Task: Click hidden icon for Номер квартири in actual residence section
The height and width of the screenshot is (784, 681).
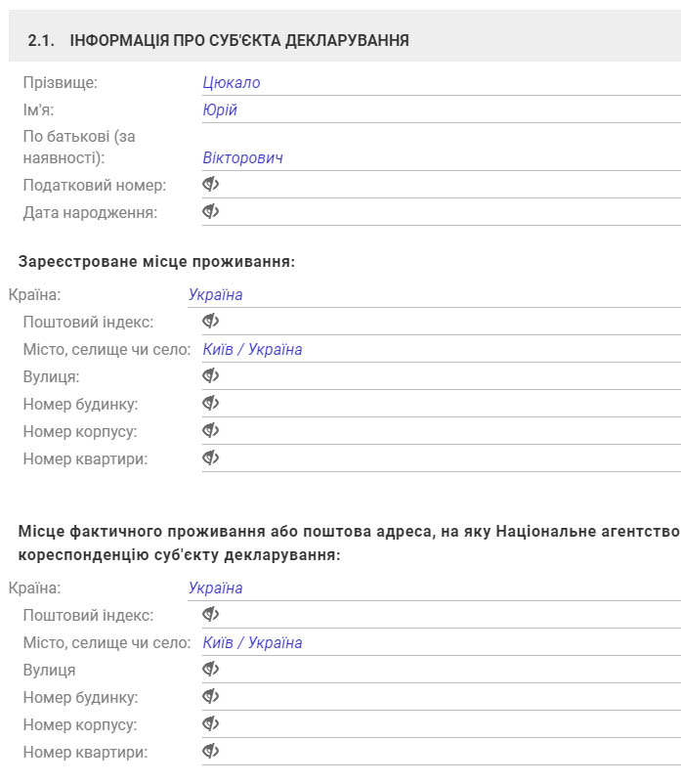Action: pos(211,751)
